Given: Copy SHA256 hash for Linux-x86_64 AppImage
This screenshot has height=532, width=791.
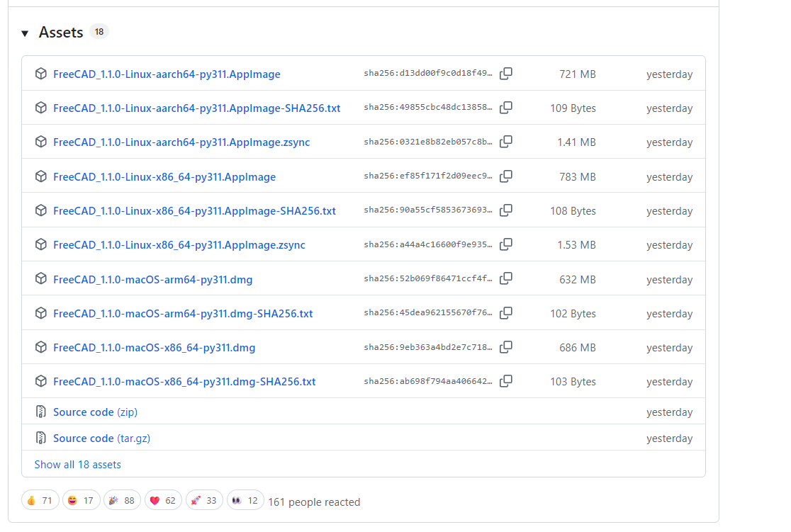Looking at the screenshot, I should coord(506,176).
